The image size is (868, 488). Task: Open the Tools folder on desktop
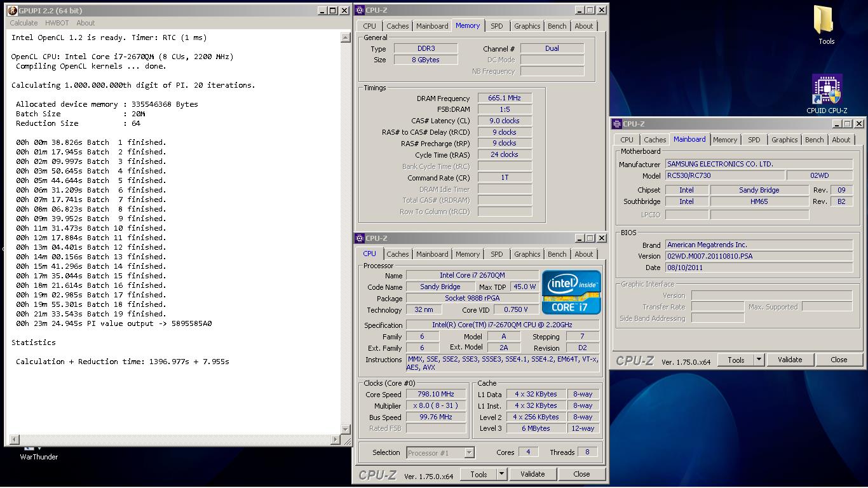click(826, 25)
